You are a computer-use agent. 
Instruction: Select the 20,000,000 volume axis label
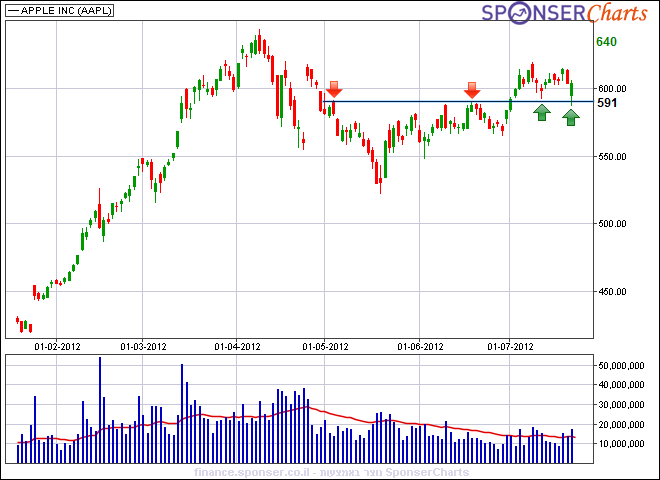coord(621,424)
